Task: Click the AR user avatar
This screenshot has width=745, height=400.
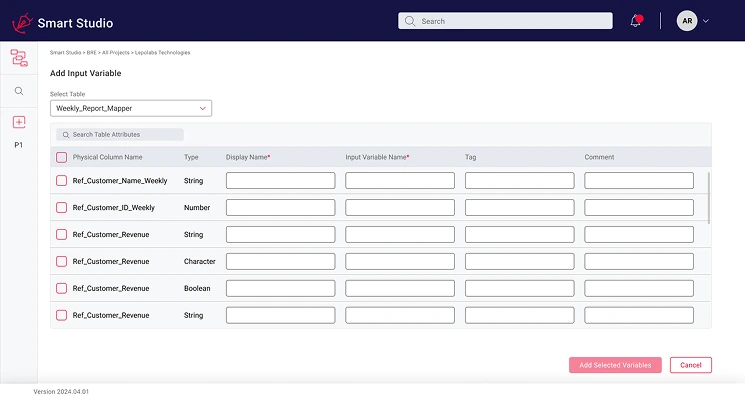Action: (687, 21)
